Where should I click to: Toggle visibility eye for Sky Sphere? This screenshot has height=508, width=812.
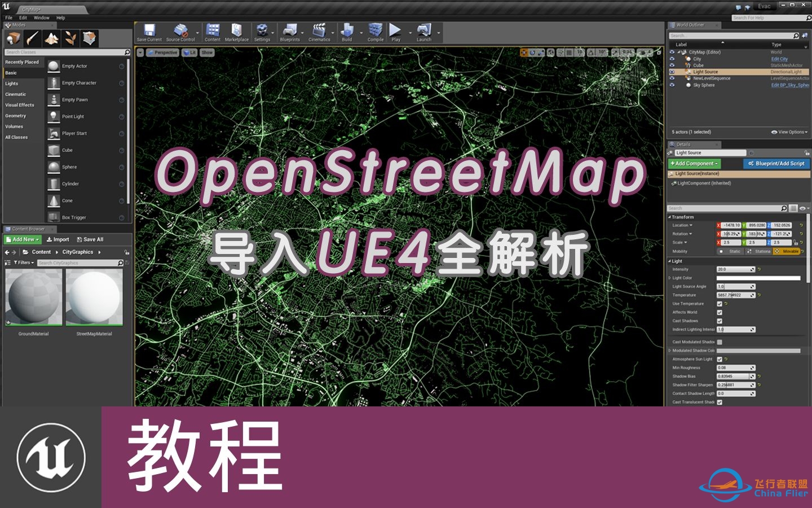pyautogui.click(x=672, y=85)
